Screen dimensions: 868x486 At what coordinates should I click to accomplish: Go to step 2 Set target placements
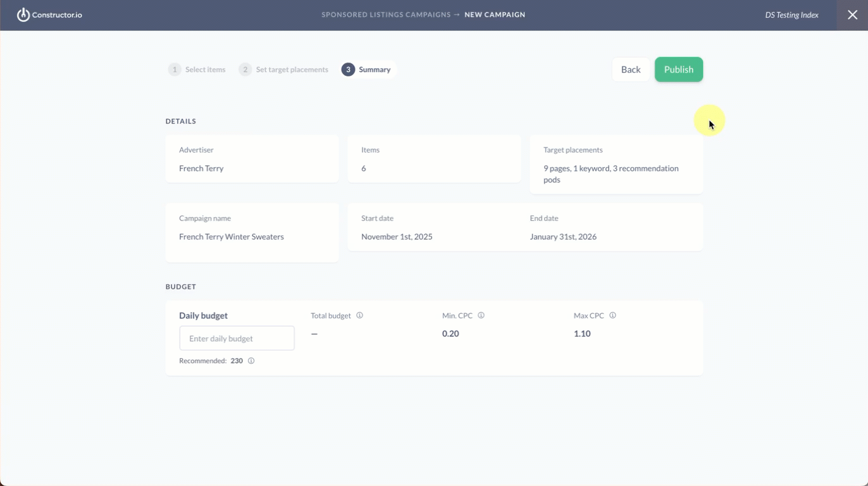(x=283, y=70)
